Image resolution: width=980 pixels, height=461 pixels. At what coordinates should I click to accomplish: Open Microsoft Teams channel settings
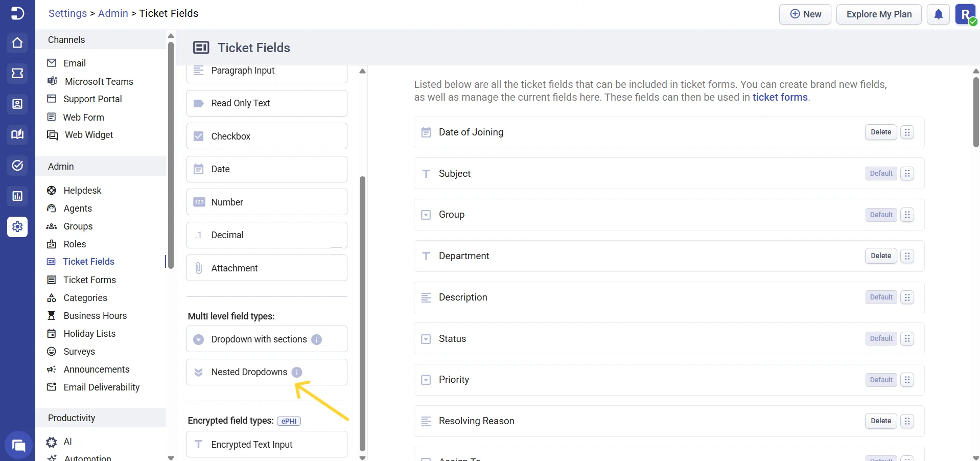tap(99, 82)
